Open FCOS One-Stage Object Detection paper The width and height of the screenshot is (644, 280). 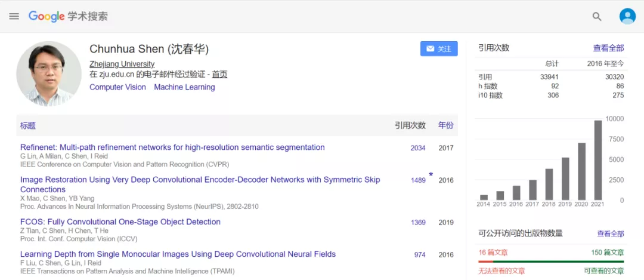pos(120,222)
